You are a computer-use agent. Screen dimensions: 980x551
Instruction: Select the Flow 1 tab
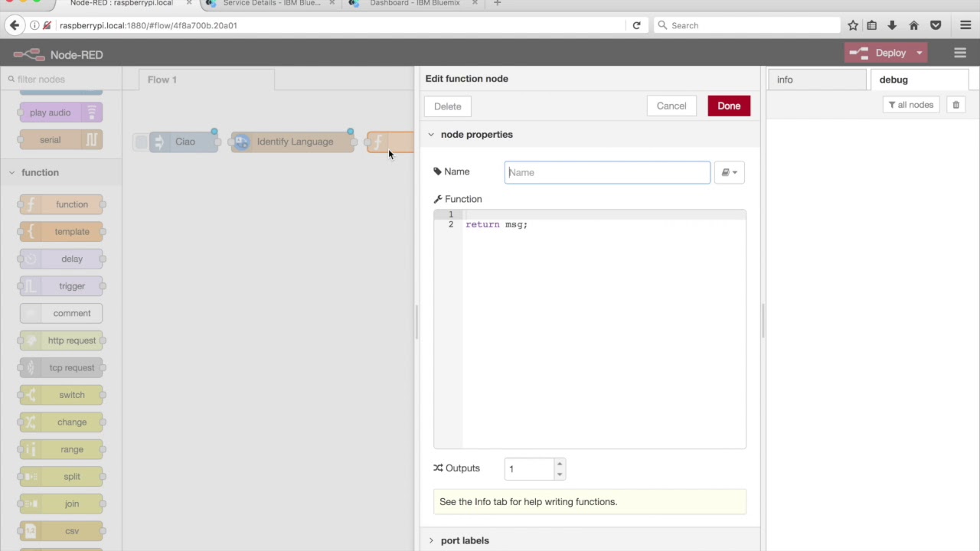point(206,80)
